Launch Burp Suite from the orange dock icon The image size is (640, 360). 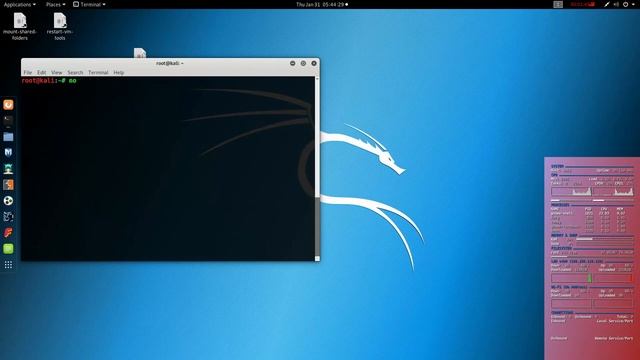[x=8, y=184]
